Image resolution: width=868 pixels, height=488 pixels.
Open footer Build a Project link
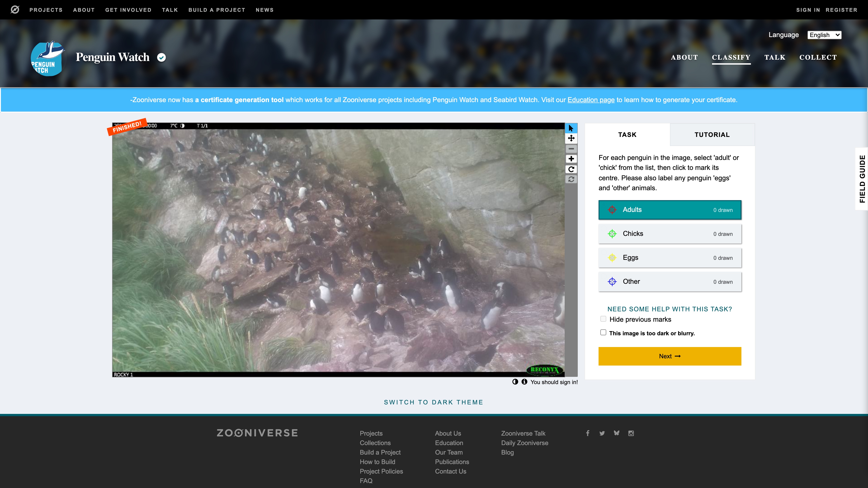coord(380,452)
